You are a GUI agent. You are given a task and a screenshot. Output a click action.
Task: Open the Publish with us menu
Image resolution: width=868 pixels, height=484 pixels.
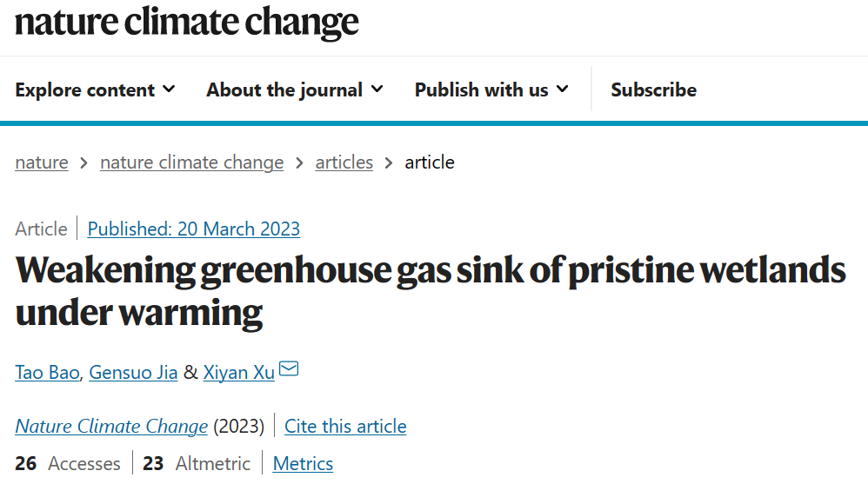coord(491,90)
